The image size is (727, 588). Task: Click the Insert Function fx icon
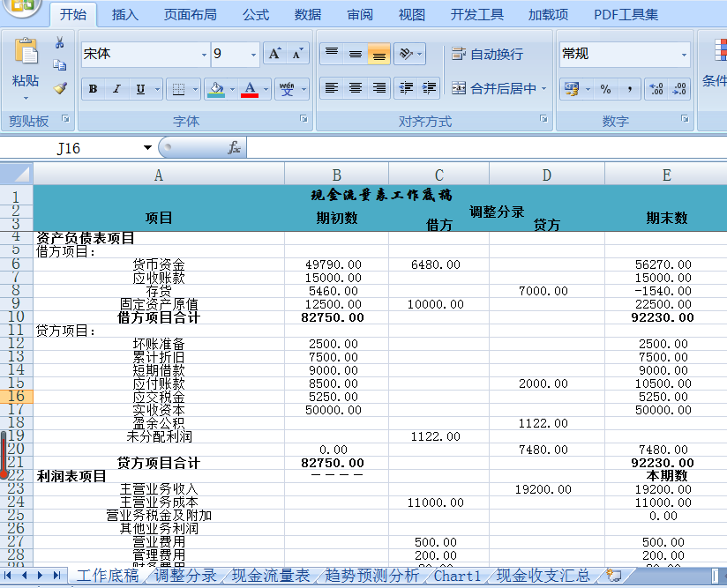[x=234, y=148]
